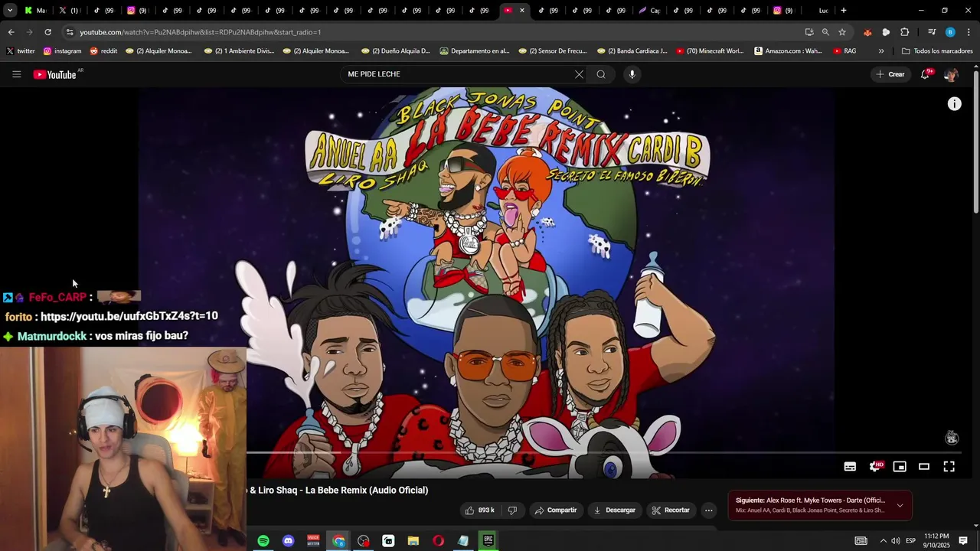Switch to the X '(1)' tab

click(x=69, y=11)
